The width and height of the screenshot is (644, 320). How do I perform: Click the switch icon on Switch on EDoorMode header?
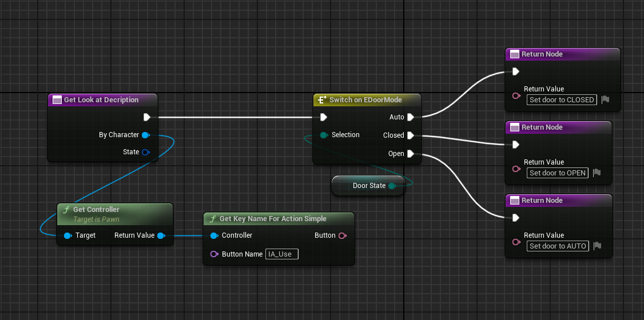(x=323, y=99)
